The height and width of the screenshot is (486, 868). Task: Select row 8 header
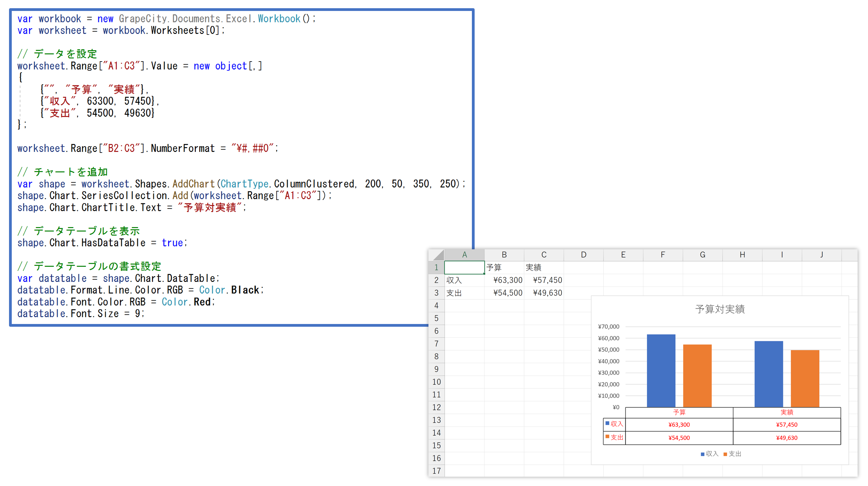coord(436,357)
